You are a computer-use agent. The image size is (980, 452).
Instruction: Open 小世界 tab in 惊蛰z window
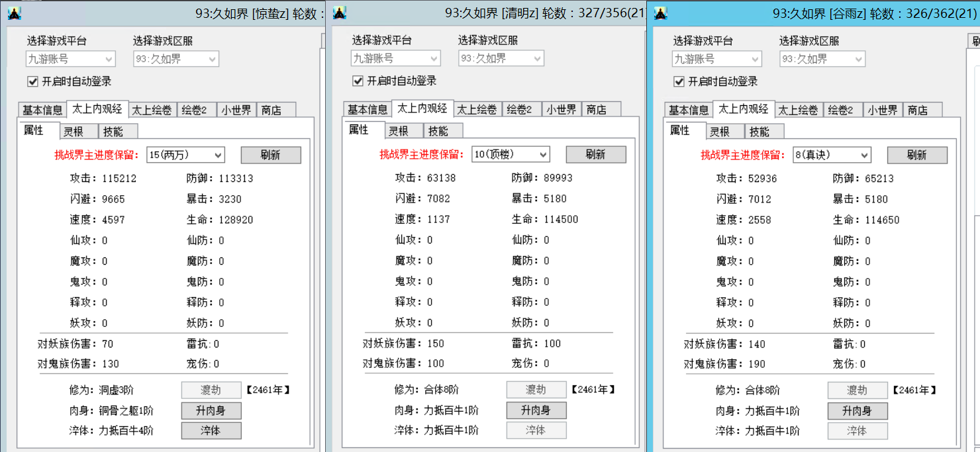236,110
